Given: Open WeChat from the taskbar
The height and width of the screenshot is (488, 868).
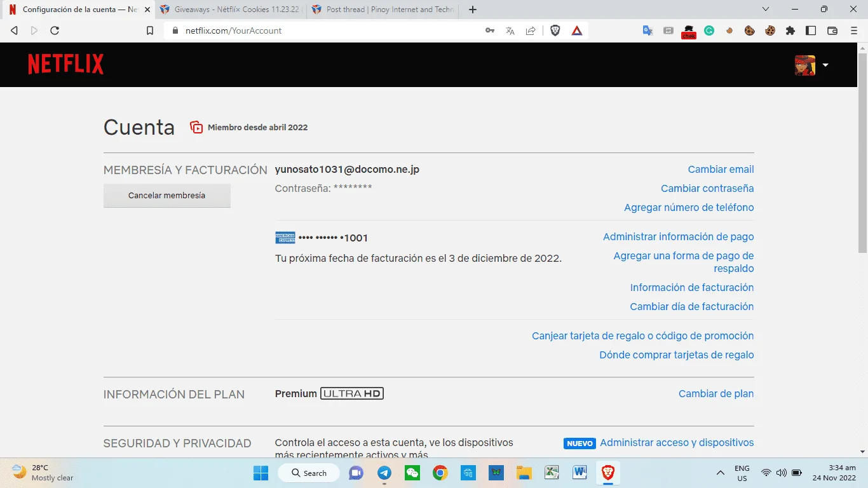Looking at the screenshot, I should (x=412, y=473).
